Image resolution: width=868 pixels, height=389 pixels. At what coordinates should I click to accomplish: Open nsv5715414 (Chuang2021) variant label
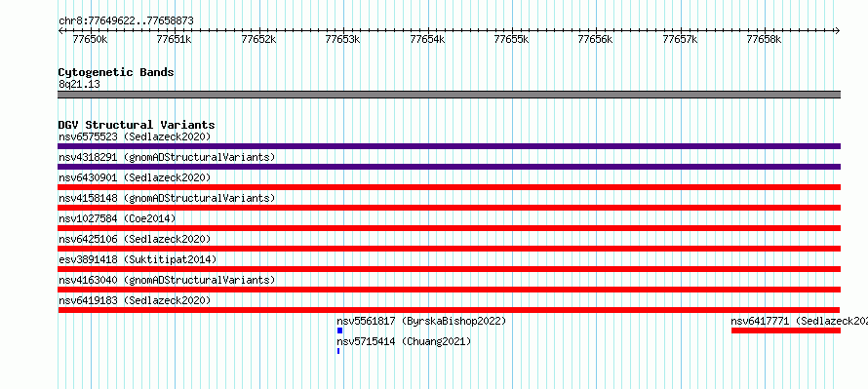404,341
